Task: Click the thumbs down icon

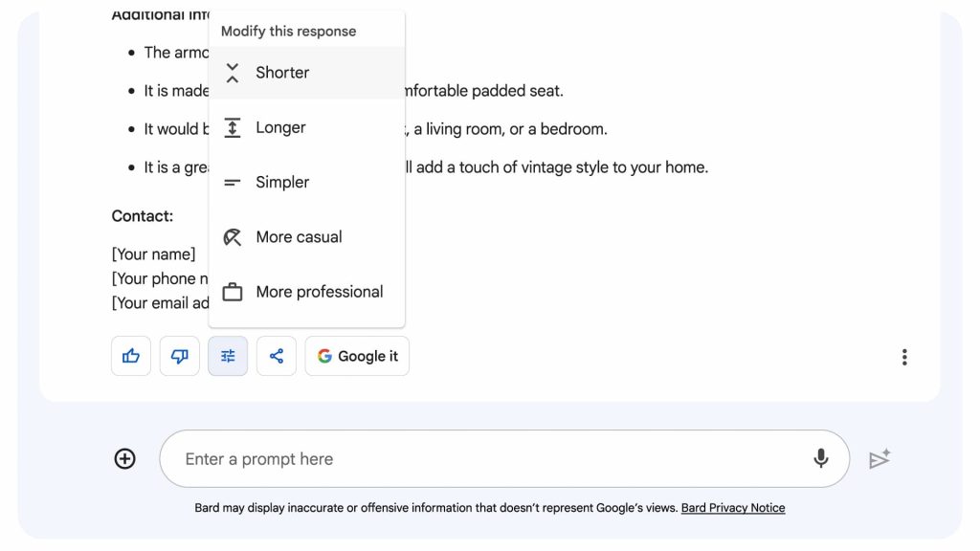Action: (x=180, y=356)
